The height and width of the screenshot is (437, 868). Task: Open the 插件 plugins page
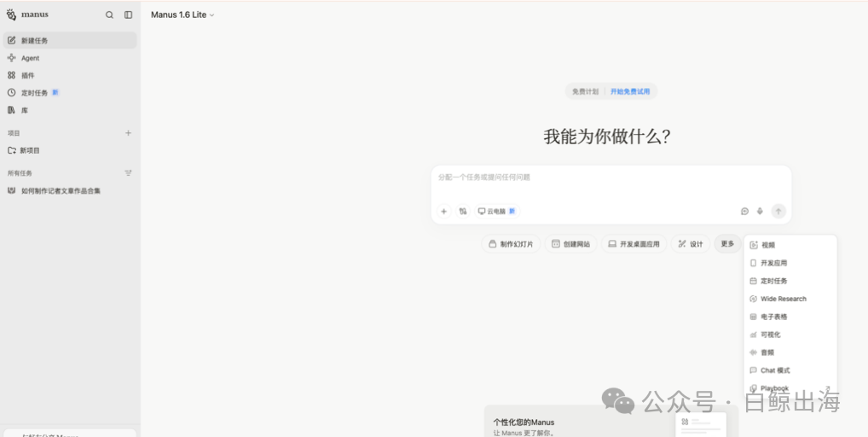(x=70, y=75)
